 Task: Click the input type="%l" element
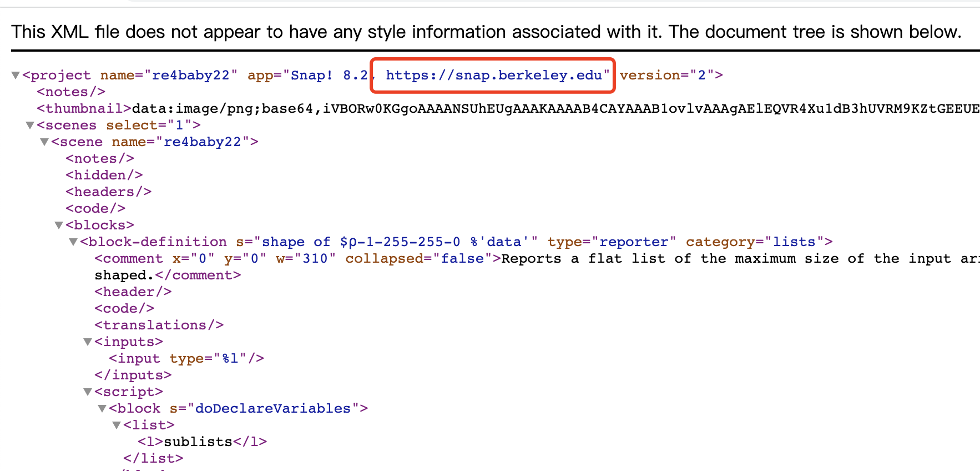point(186,359)
